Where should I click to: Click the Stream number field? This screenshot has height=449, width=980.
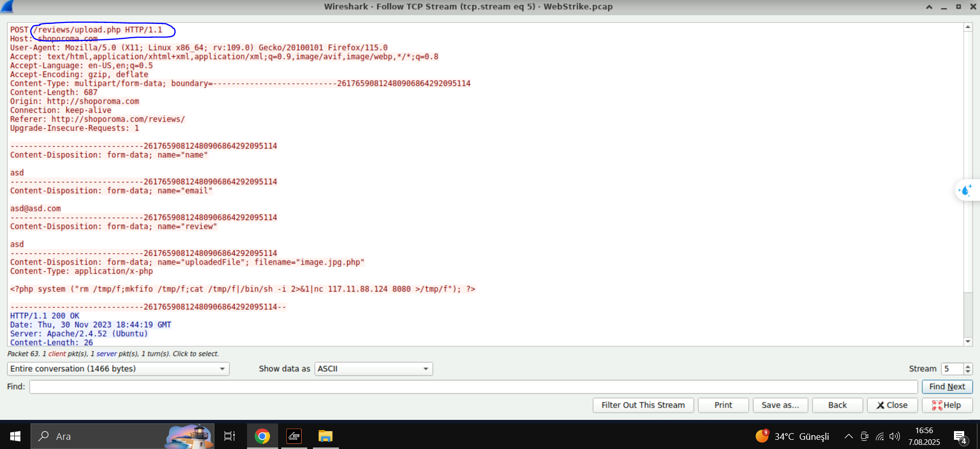pyautogui.click(x=952, y=369)
